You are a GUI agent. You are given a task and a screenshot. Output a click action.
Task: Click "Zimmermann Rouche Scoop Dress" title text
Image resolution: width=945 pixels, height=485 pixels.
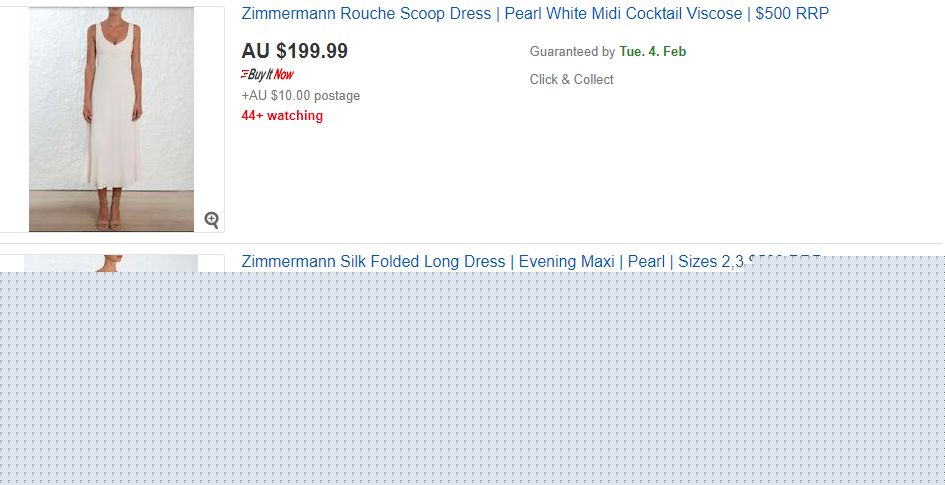tap(366, 14)
